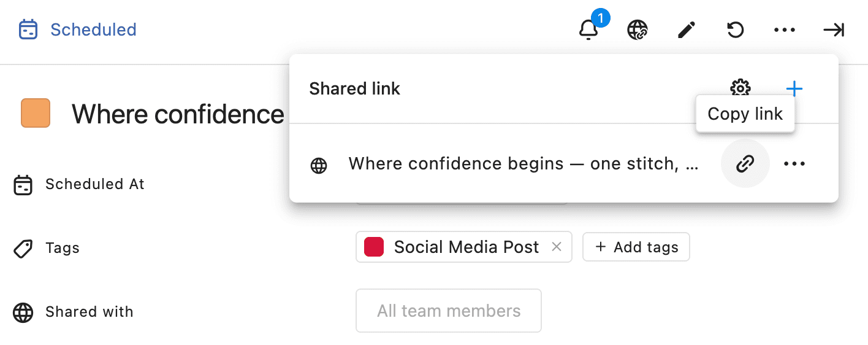Click the Add tags button
The height and width of the screenshot is (345, 868).
pyautogui.click(x=636, y=247)
